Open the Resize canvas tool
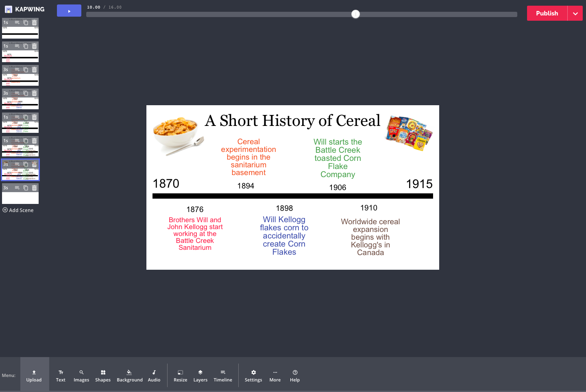Image resolution: width=586 pixels, height=392 pixels. tap(180, 375)
